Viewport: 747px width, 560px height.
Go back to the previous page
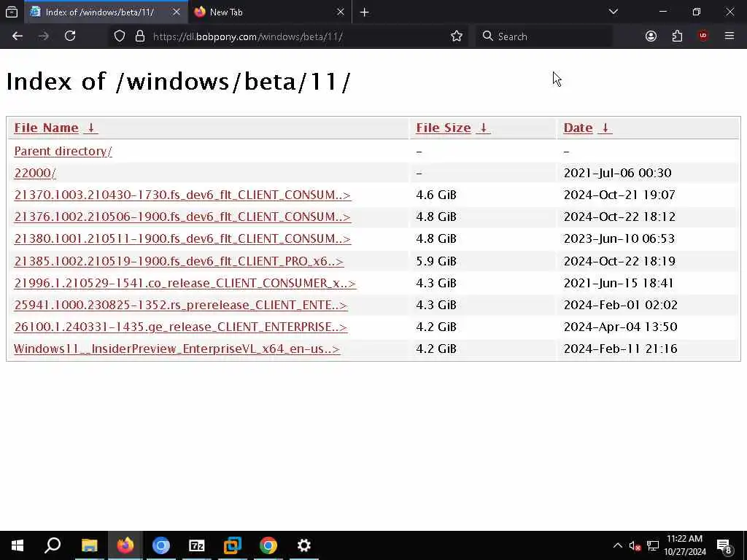coord(18,36)
